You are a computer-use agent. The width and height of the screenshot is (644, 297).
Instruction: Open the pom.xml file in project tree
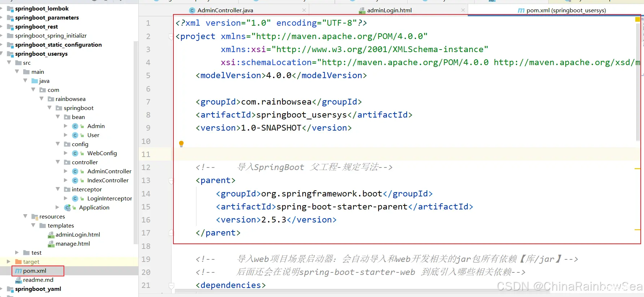click(35, 271)
